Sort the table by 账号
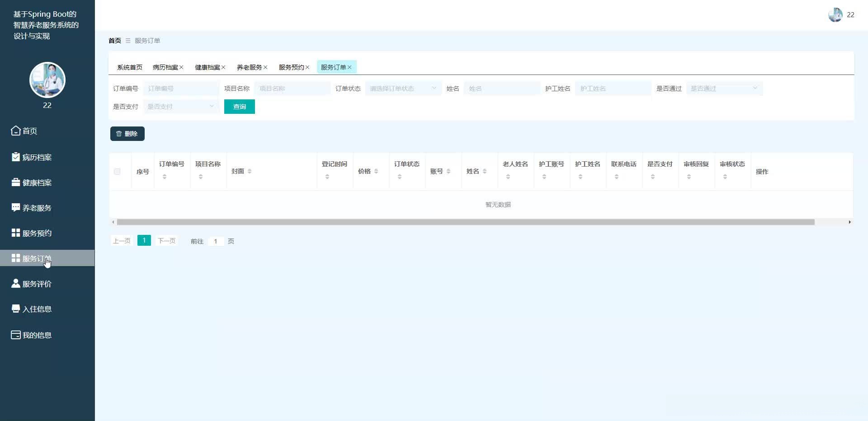This screenshot has width=868, height=421. pos(448,171)
